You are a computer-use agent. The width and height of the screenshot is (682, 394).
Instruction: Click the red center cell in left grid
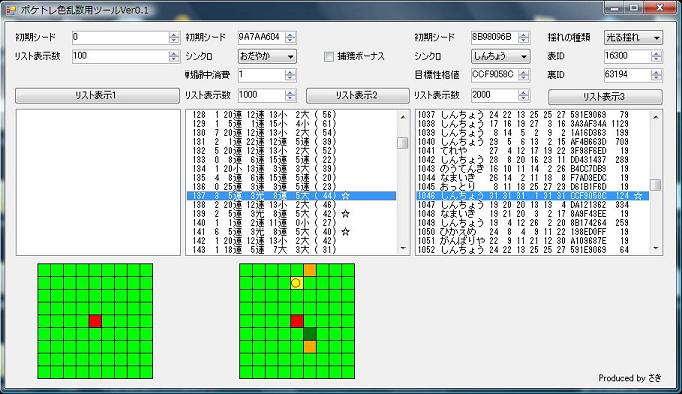95,321
